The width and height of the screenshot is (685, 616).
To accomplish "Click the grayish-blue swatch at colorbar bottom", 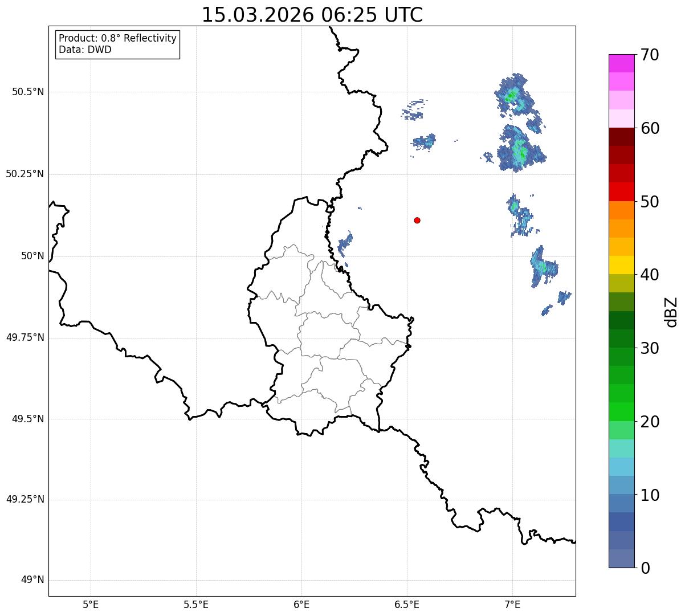I will 622,558.
